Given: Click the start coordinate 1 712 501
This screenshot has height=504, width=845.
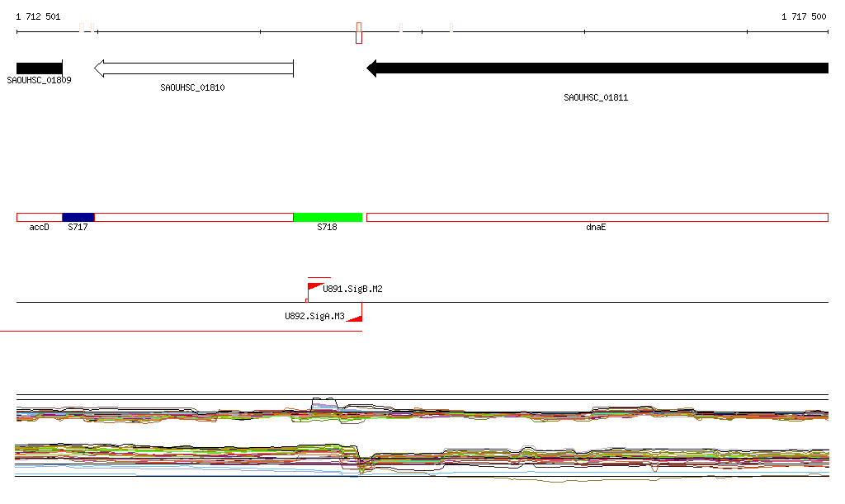Looking at the screenshot, I should [x=38, y=16].
